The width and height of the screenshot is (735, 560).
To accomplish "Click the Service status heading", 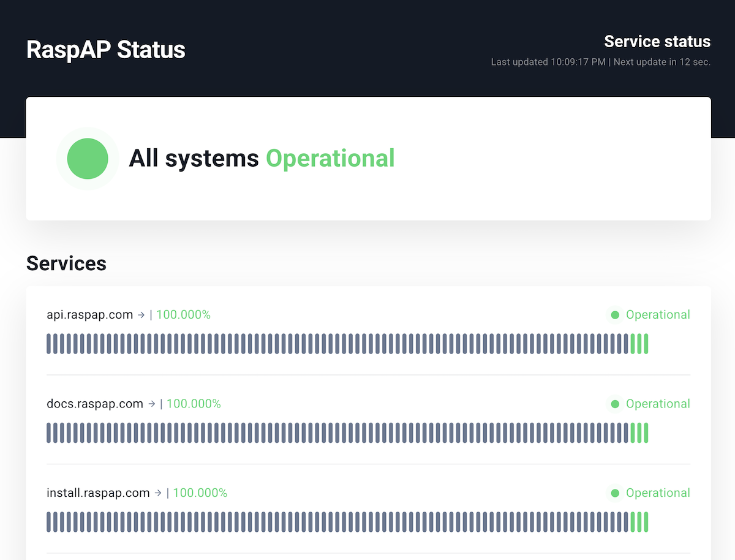I will coord(657,42).
